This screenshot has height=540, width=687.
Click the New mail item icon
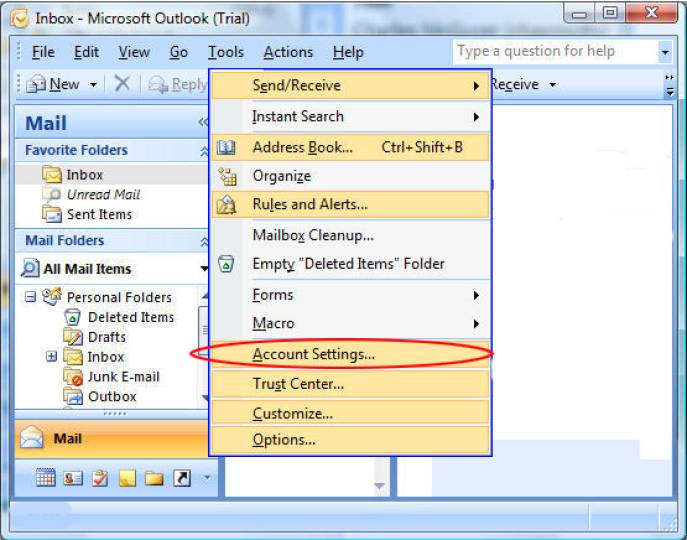click(x=36, y=84)
